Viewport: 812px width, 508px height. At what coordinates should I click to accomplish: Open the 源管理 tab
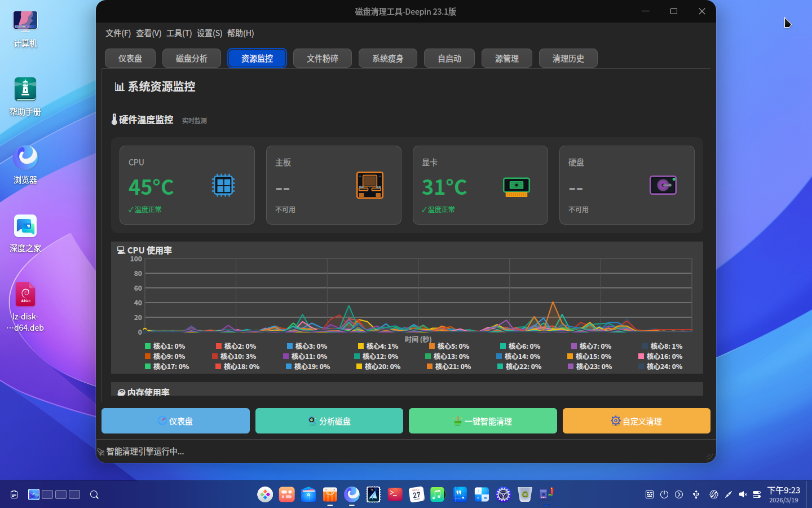point(507,58)
